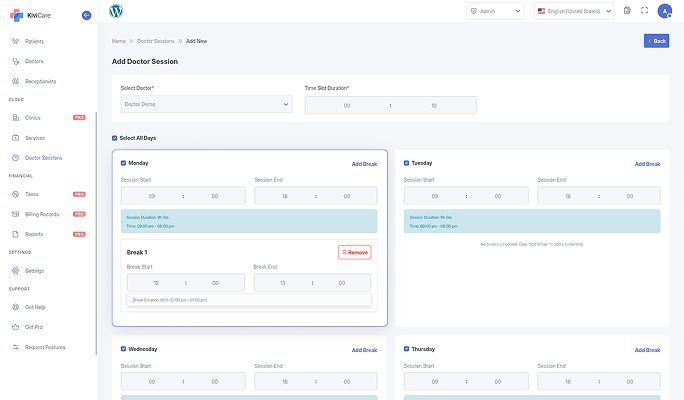The image size is (684, 400).
Task: Click the Admin shield icon
Action: pyautogui.click(x=474, y=11)
